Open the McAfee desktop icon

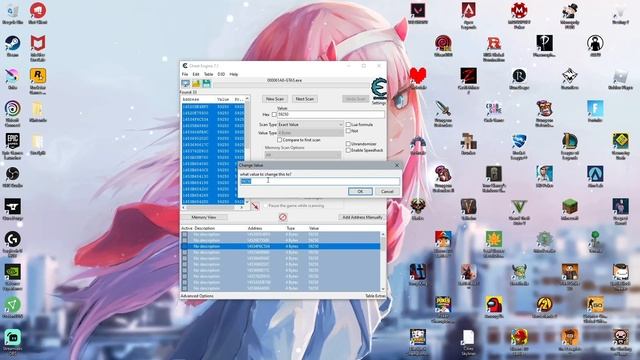tap(38, 43)
